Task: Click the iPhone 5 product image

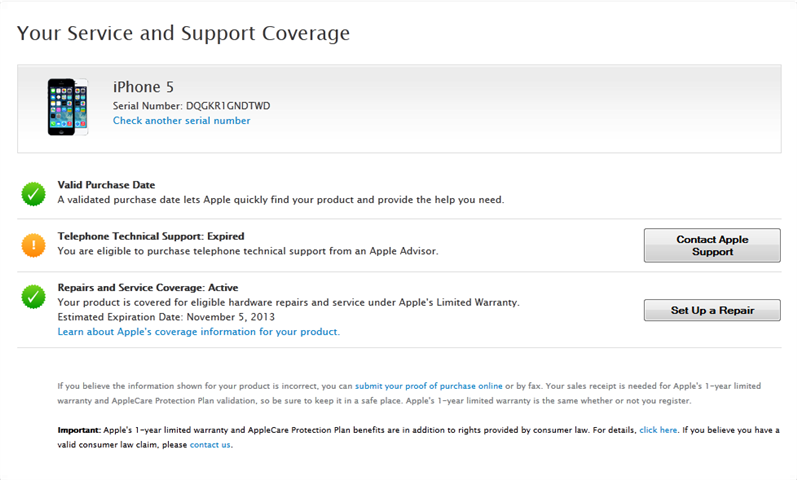Action: click(68, 107)
